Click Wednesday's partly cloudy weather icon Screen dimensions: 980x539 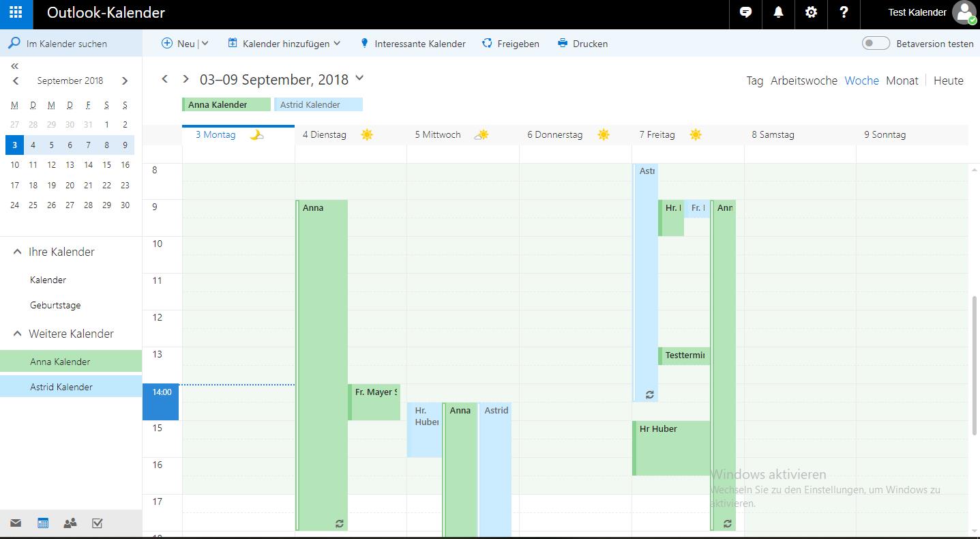click(x=482, y=134)
